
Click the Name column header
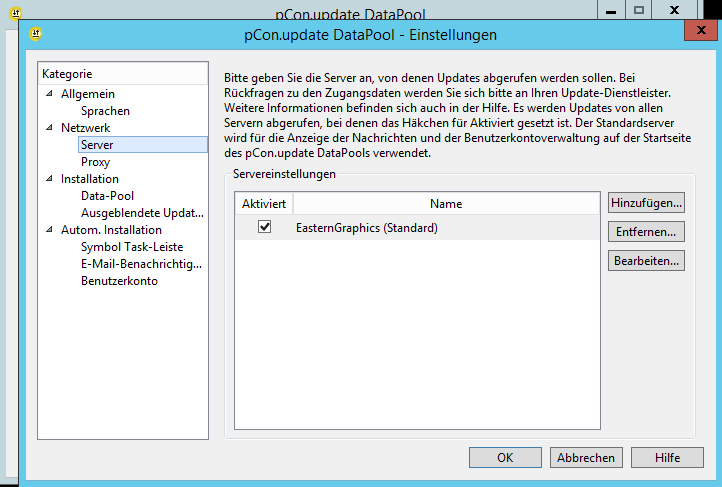coord(446,203)
